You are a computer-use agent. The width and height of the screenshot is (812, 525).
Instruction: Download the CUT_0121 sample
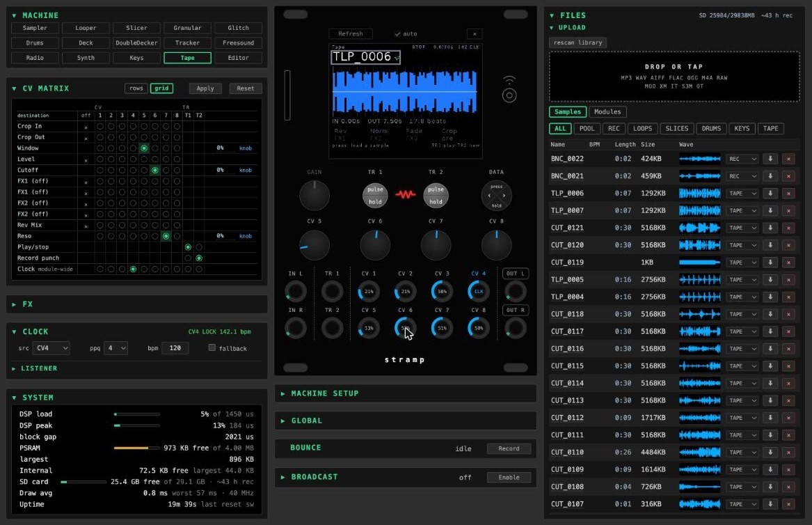pyautogui.click(x=770, y=228)
